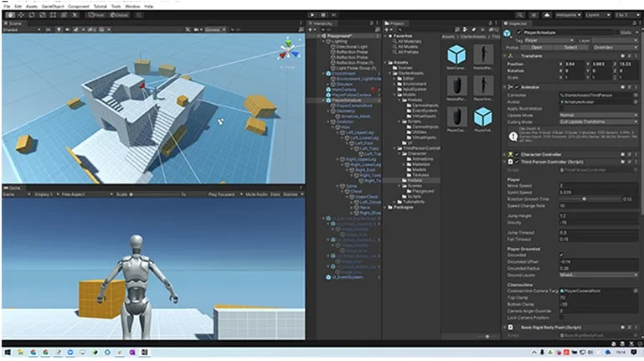
Task: Click the Pause button in toolbar
Action: [x=323, y=15]
